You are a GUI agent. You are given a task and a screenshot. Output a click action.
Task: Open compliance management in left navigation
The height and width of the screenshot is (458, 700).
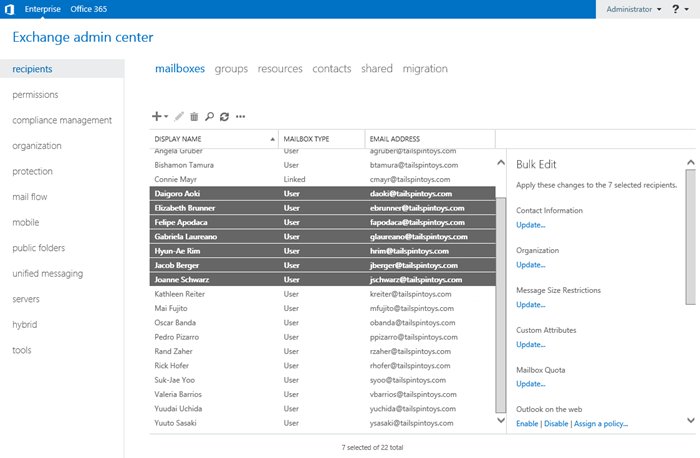[x=62, y=120]
